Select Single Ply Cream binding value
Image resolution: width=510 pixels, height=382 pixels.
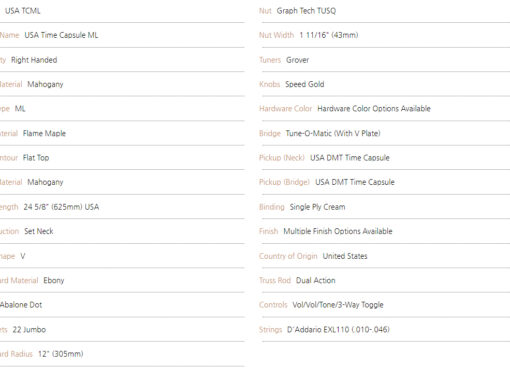[317, 207]
